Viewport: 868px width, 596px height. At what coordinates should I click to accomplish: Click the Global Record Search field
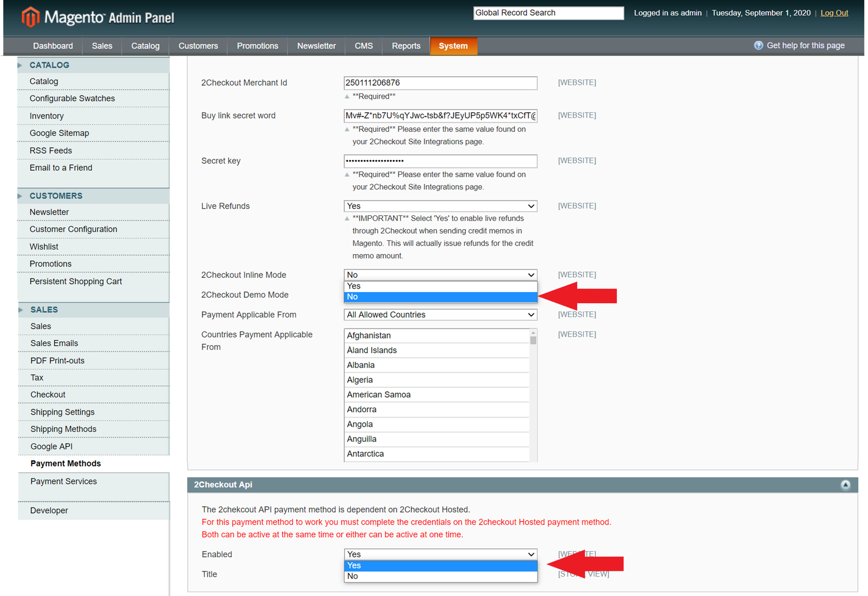click(549, 13)
